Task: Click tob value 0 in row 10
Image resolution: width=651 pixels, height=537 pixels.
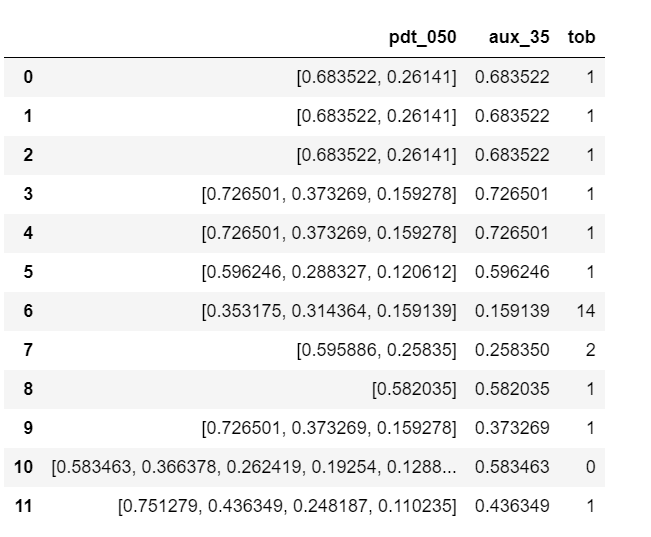Action: click(x=590, y=467)
